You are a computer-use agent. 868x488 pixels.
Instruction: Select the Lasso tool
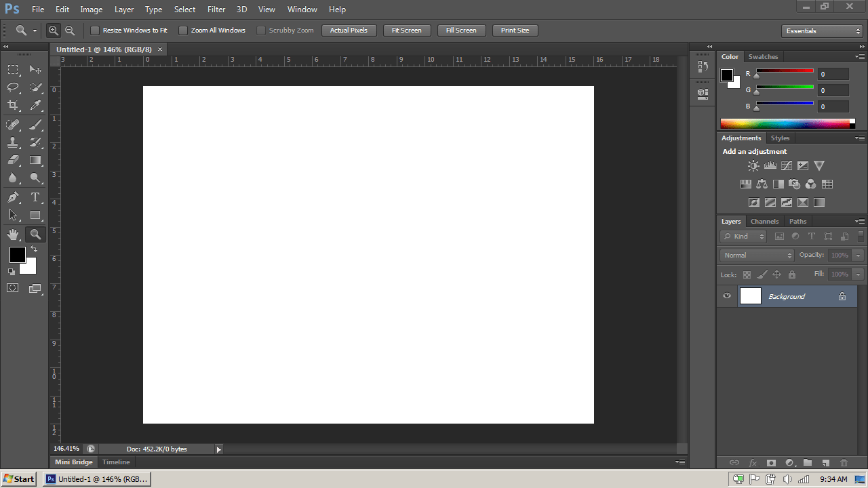click(x=13, y=87)
